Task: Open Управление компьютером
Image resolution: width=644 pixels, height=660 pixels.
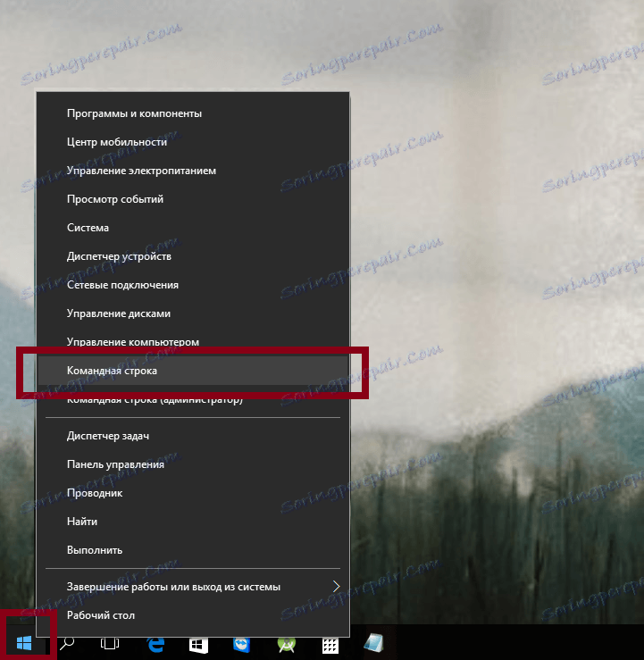Action: click(193, 340)
